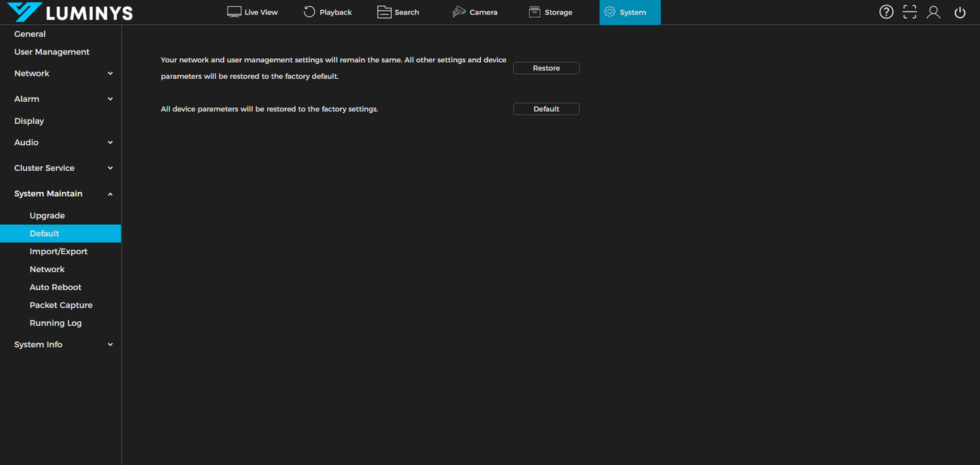Open the Import/Export page
Screen dimensions: 980x465
coord(59,251)
